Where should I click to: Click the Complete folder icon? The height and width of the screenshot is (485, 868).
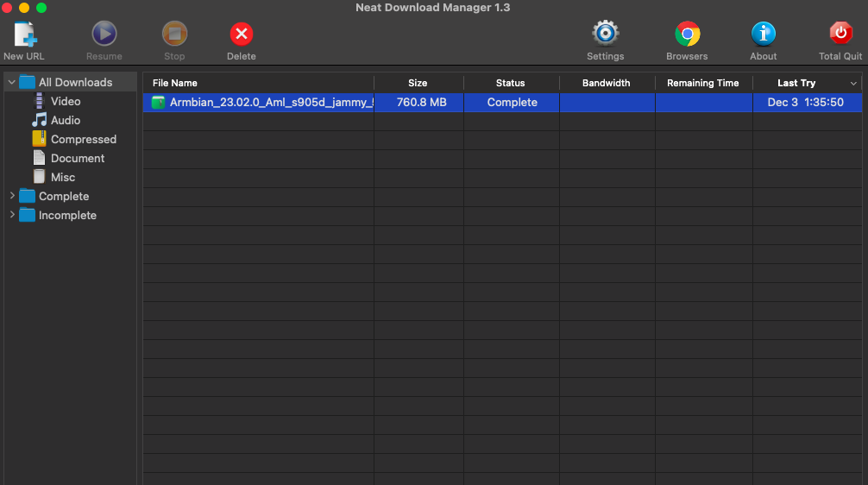click(27, 196)
